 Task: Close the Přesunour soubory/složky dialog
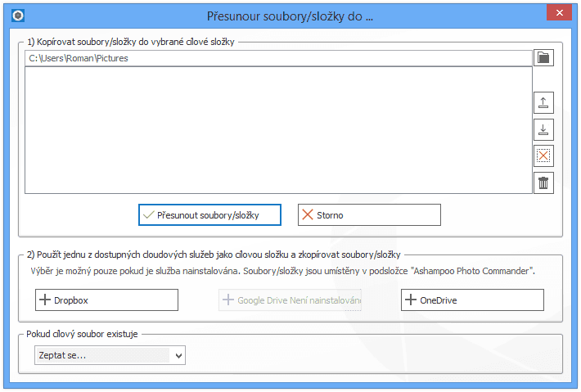(x=559, y=12)
